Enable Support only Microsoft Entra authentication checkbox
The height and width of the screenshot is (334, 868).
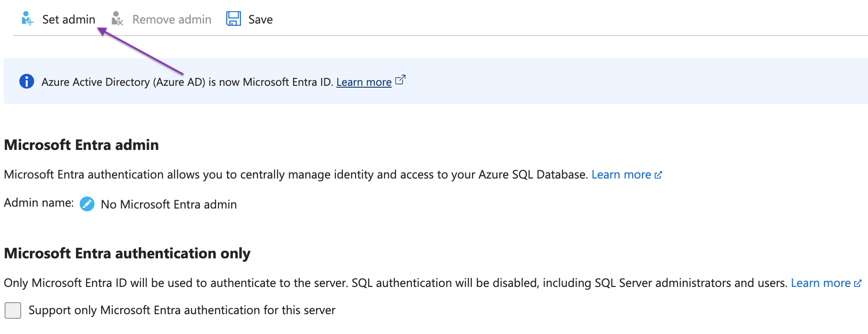13,310
